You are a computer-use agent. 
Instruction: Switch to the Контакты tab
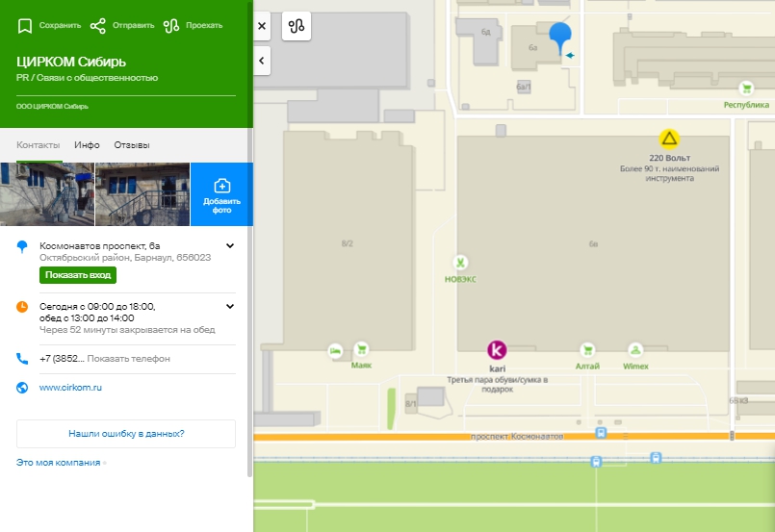39,144
